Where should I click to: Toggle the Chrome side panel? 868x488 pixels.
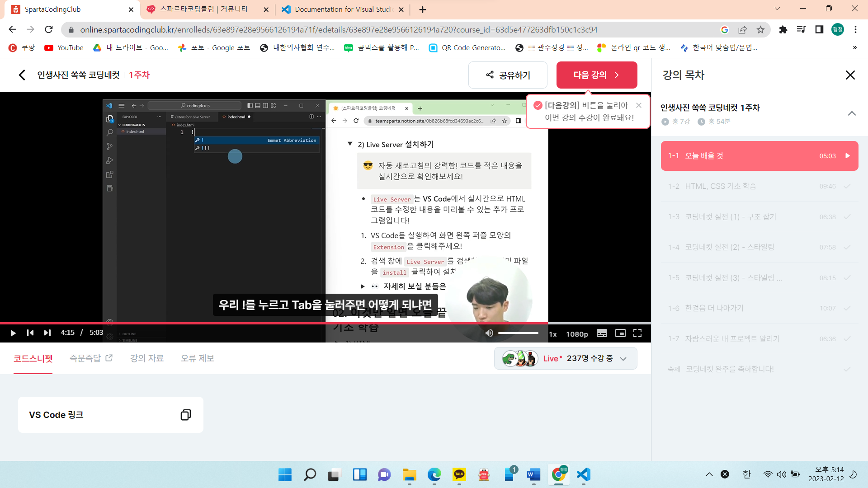819,29
